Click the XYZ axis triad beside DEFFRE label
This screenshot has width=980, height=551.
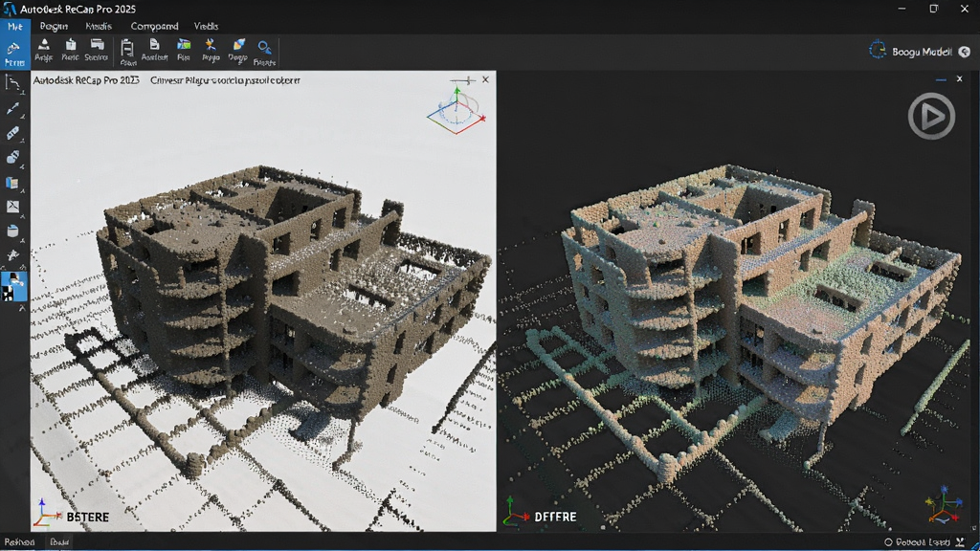click(x=515, y=513)
